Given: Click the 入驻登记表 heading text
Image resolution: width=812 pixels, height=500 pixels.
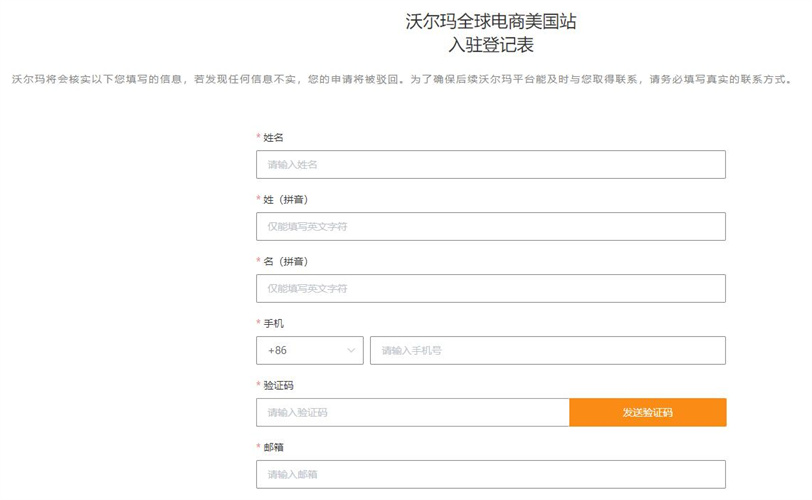Looking at the screenshot, I should tap(490, 45).
